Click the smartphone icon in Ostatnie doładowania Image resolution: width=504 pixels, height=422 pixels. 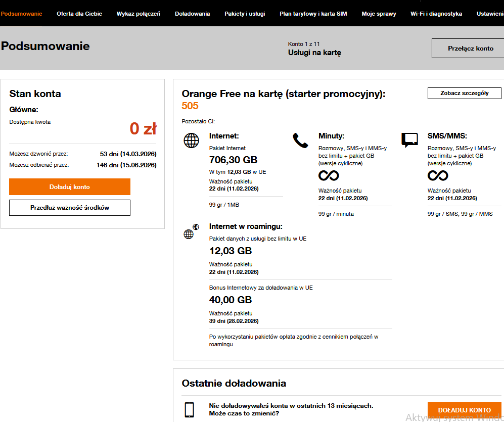pyautogui.click(x=190, y=409)
